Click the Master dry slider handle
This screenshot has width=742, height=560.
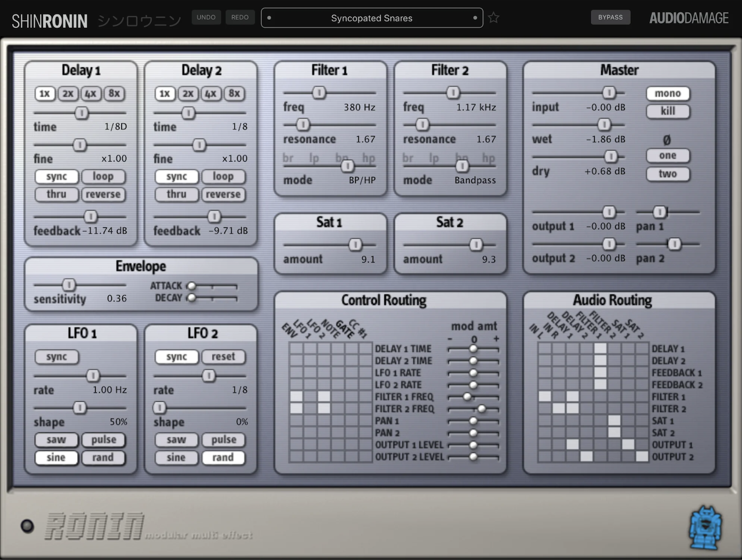[x=611, y=156]
